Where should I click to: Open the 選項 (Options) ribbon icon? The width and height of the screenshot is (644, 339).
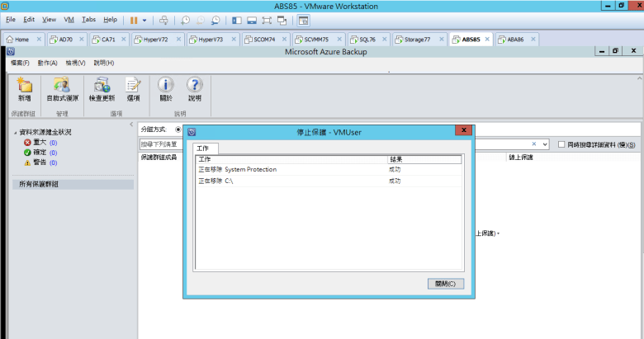pyautogui.click(x=133, y=86)
